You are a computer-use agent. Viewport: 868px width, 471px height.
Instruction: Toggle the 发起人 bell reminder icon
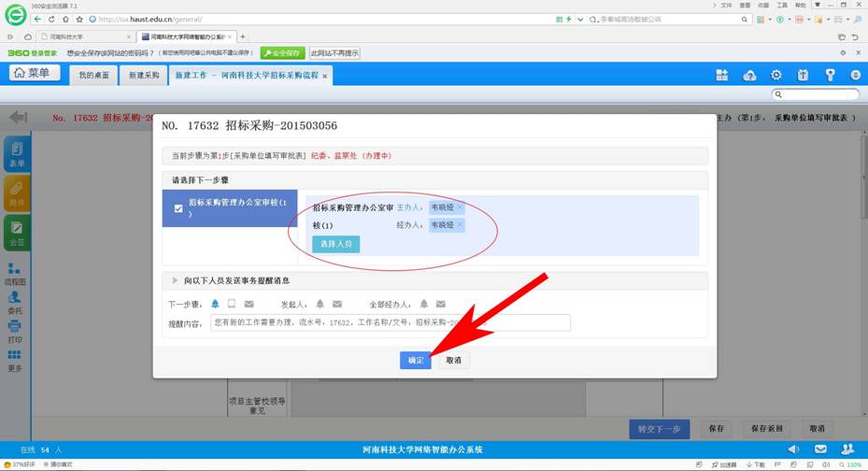320,304
